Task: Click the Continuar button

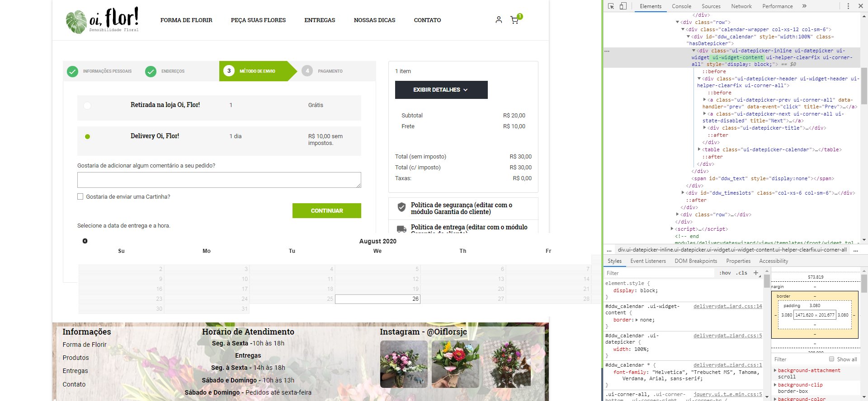Action: coord(327,210)
